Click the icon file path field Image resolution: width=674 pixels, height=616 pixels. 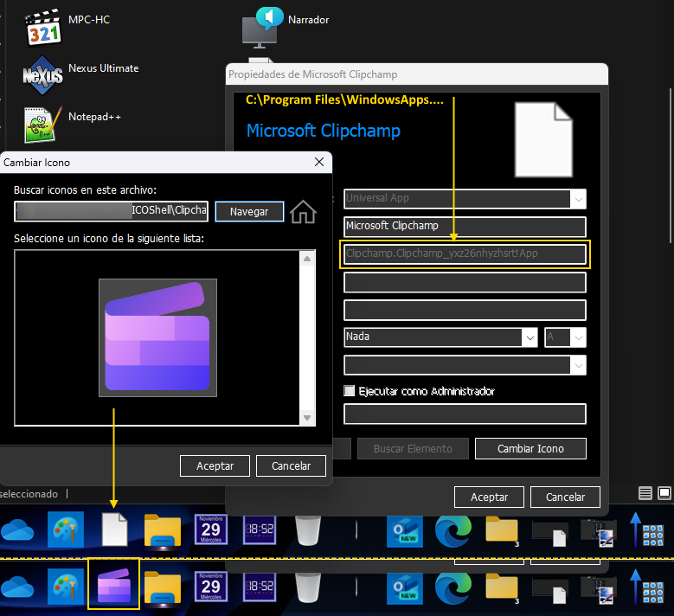click(x=112, y=211)
